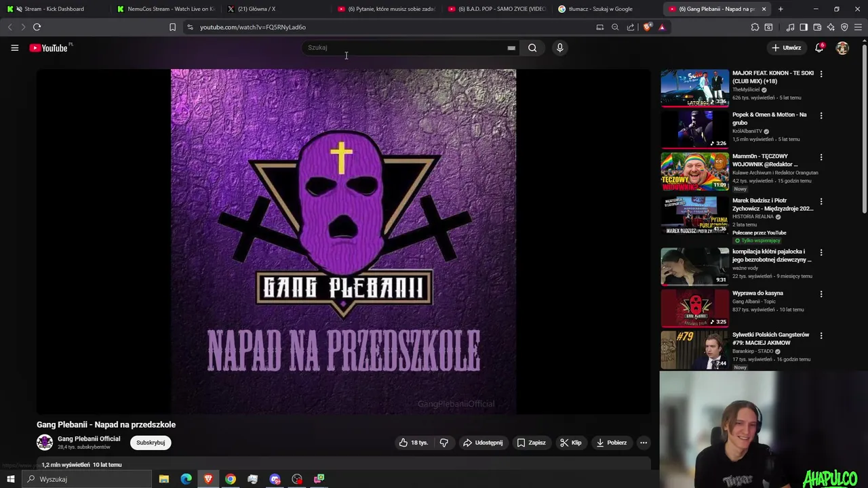Open Wyprawa do kasyna video thumbnail
The height and width of the screenshot is (488, 868).
coord(694,308)
